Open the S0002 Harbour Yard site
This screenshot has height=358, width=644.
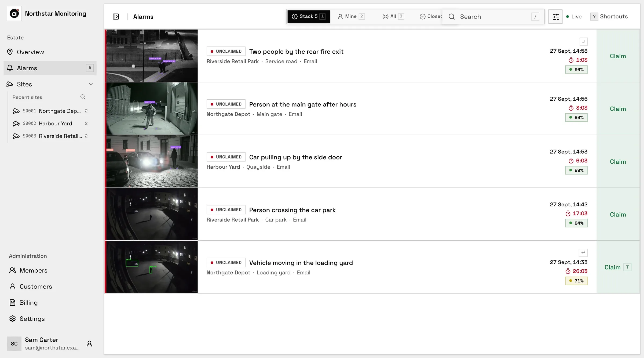coord(50,124)
